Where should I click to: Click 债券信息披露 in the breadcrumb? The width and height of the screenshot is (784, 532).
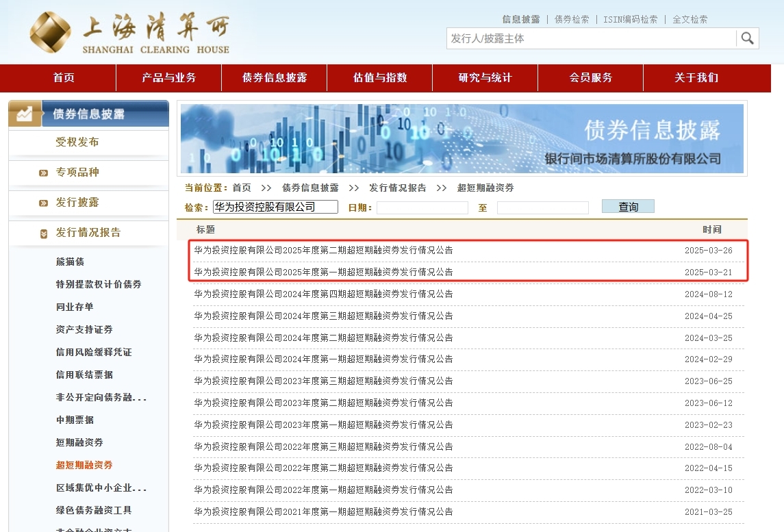click(x=310, y=188)
